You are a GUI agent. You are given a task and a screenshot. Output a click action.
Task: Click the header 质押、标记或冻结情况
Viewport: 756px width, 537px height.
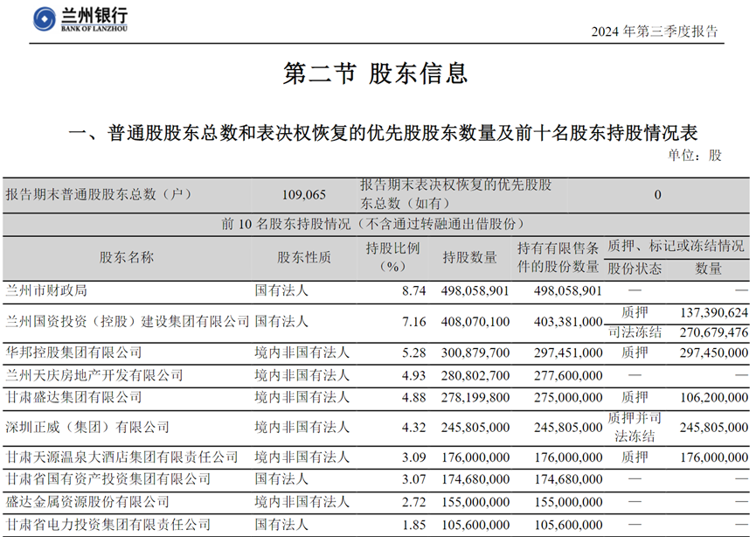pos(676,246)
